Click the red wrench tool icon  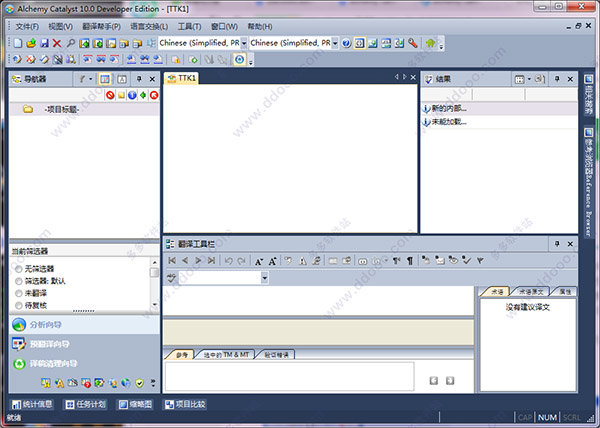click(x=412, y=43)
